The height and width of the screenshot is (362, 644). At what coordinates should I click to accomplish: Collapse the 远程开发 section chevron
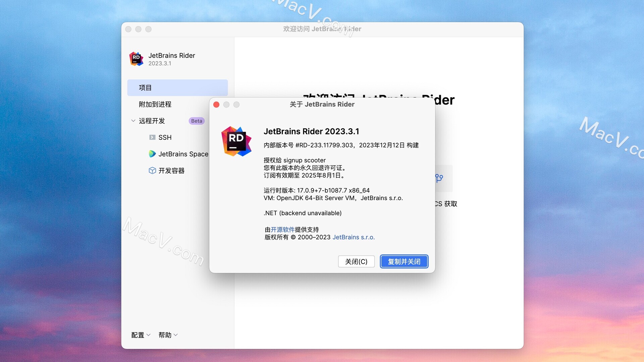click(133, 121)
